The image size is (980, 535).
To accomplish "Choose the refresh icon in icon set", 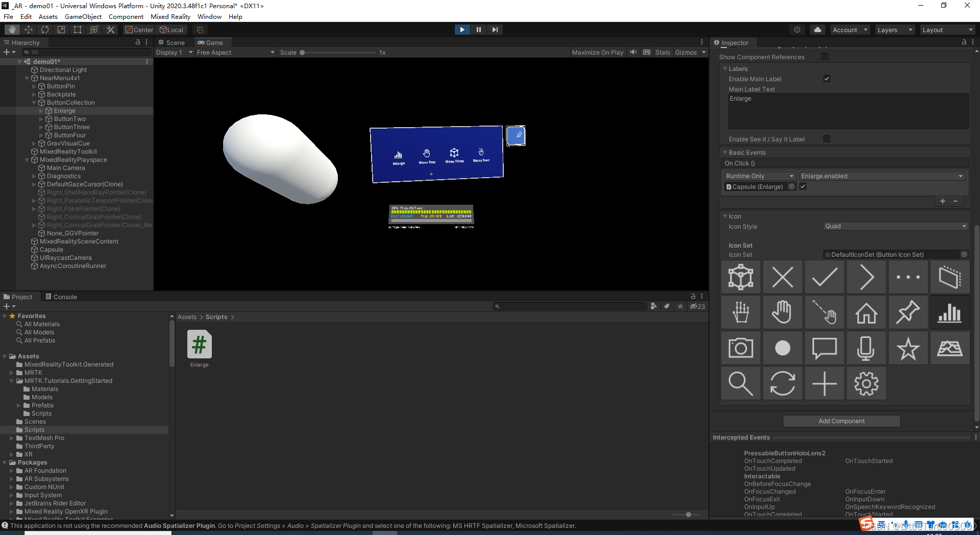I will tap(782, 383).
